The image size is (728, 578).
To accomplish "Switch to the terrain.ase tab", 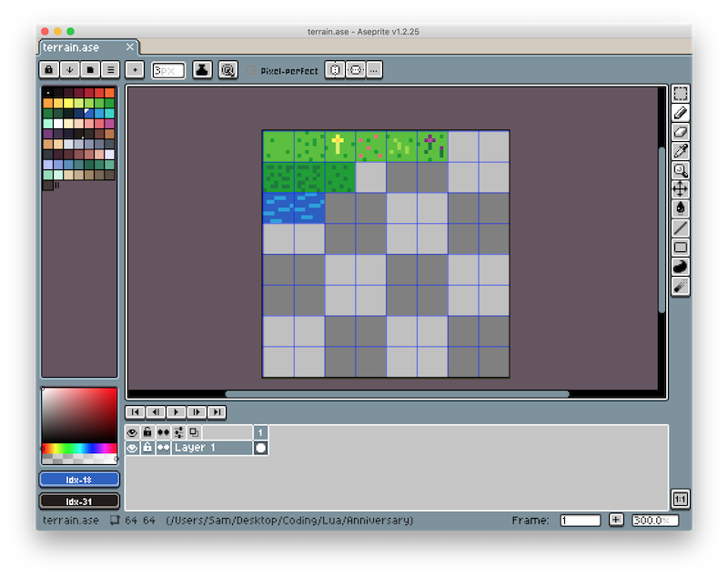I will tap(76, 46).
